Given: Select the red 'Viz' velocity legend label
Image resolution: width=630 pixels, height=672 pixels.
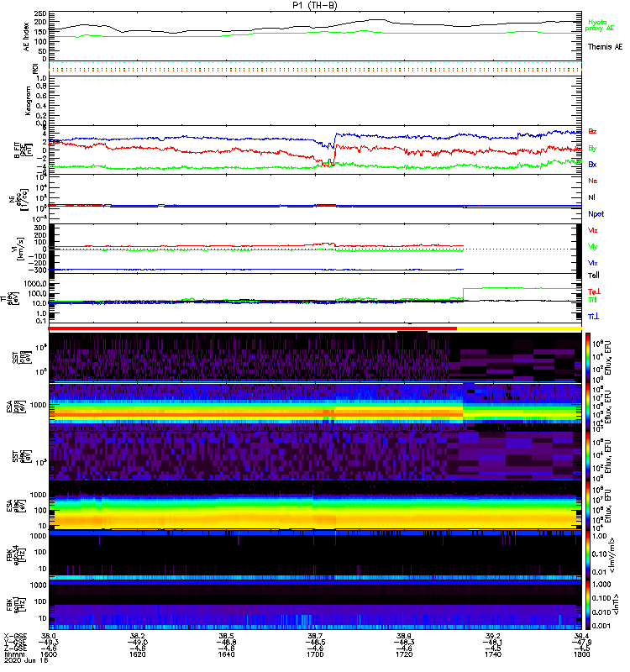Looking at the screenshot, I should (x=593, y=230).
